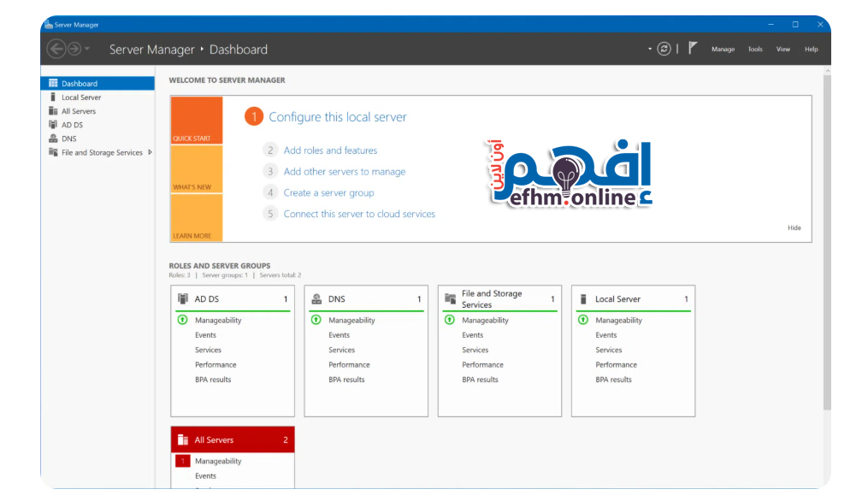Click Configure this local server link
Image resolution: width=868 pixels, height=501 pixels.
pos(338,117)
